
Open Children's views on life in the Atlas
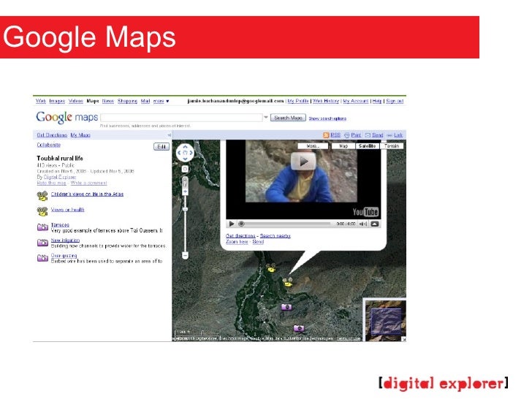(87, 194)
